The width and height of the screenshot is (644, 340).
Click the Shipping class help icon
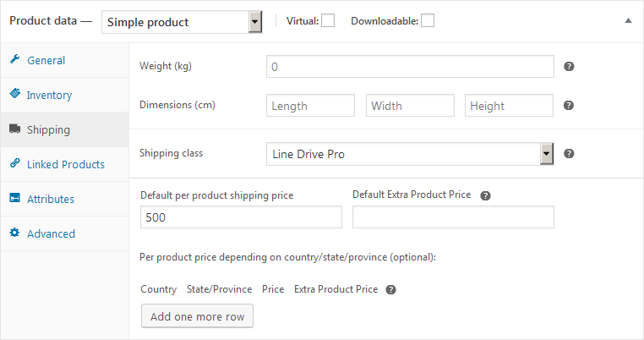569,154
